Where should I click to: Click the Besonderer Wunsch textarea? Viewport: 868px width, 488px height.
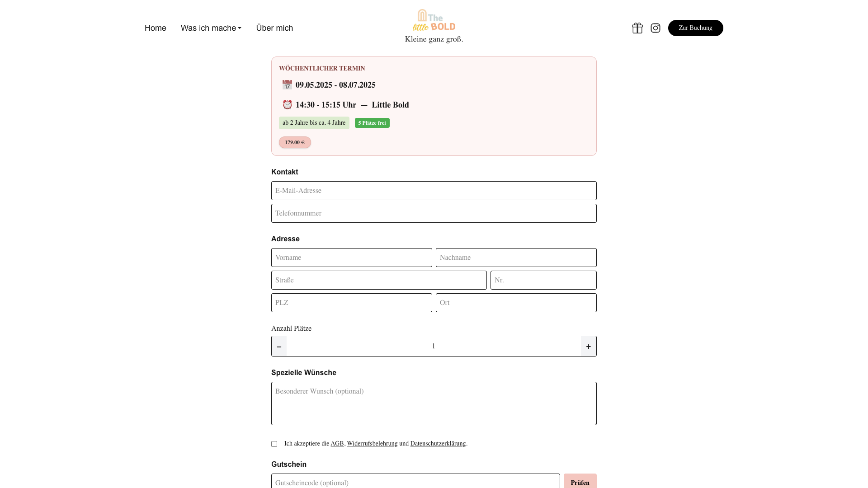434,404
